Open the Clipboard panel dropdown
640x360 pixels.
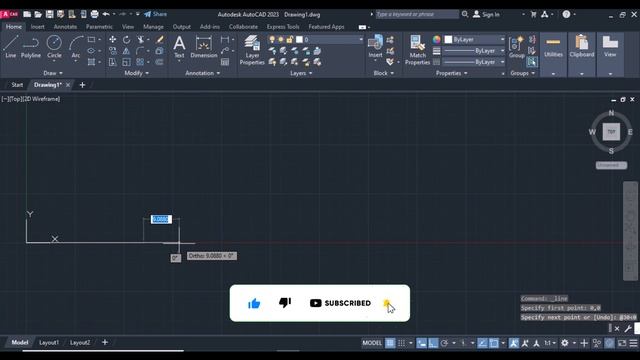tap(582, 74)
